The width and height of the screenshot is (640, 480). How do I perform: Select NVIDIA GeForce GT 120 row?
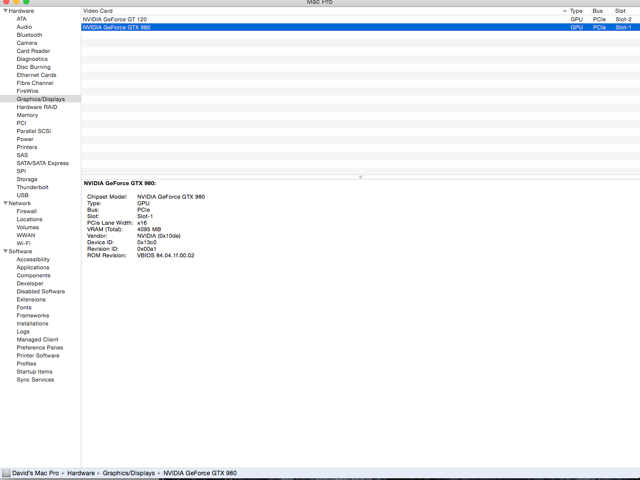pos(360,19)
